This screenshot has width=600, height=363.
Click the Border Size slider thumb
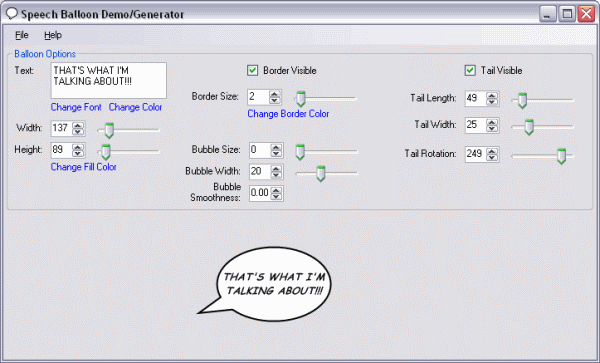pos(301,99)
